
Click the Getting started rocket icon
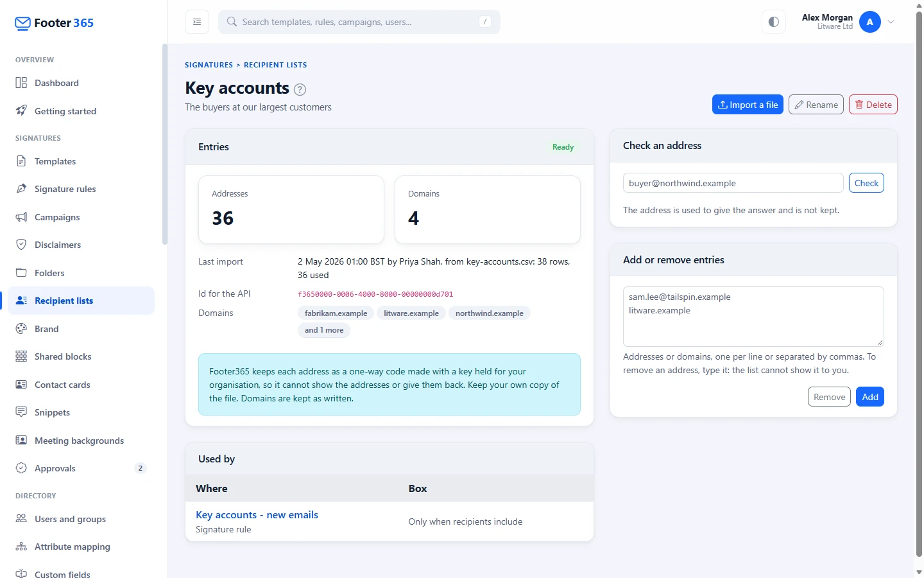click(x=21, y=110)
